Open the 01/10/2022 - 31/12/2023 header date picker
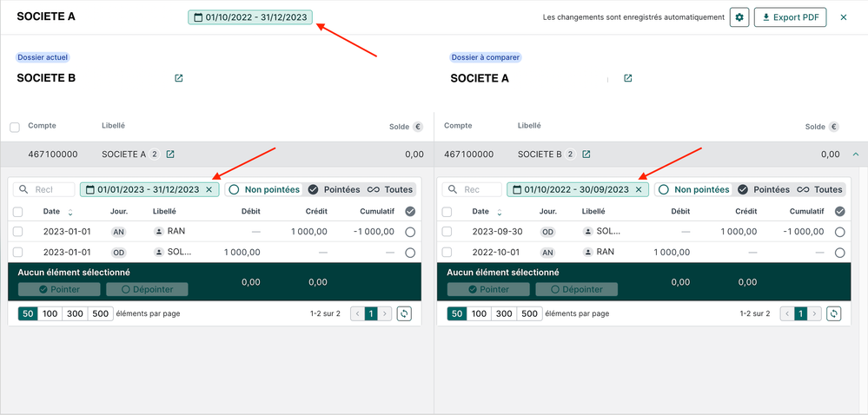Image resolution: width=868 pixels, height=415 pixels. click(250, 16)
